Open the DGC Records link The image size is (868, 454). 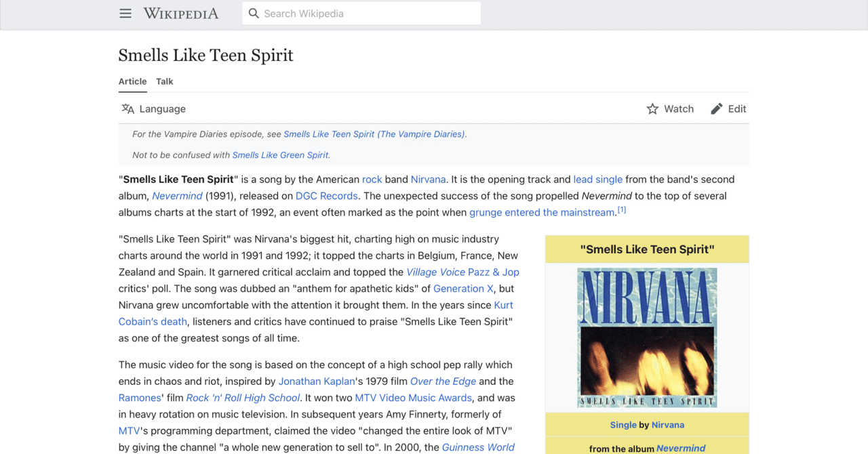[327, 196]
